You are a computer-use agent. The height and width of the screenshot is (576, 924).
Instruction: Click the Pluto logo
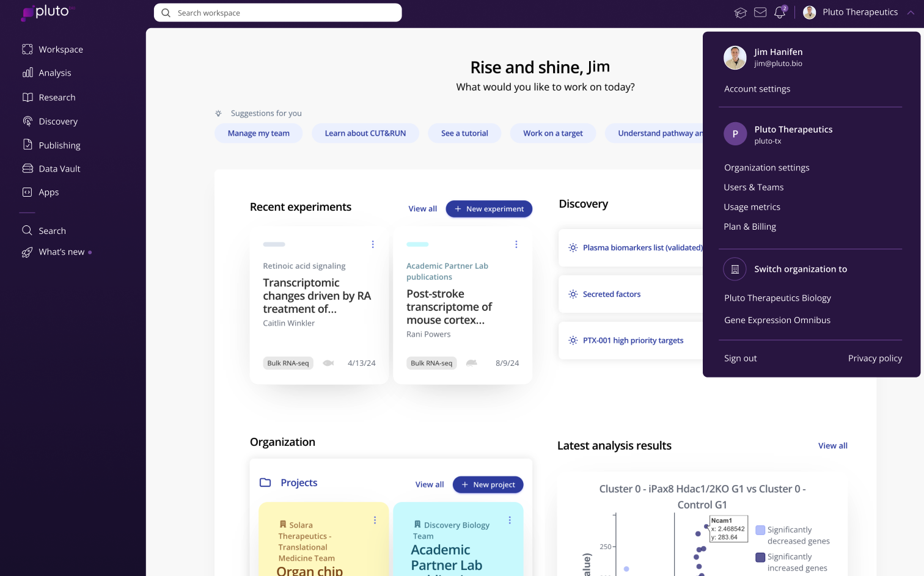pos(48,12)
